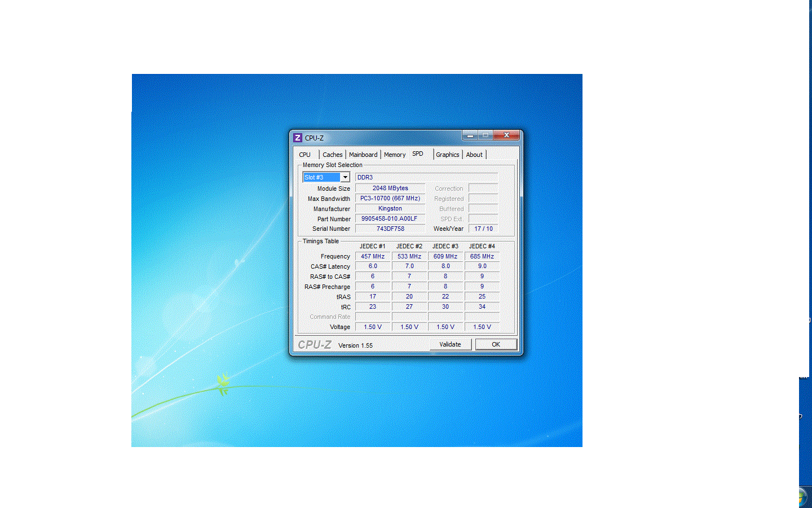This screenshot has height=508, width=812.
Task: Open the Slot #3 dropdown arrow
Action: click(345, 177)
